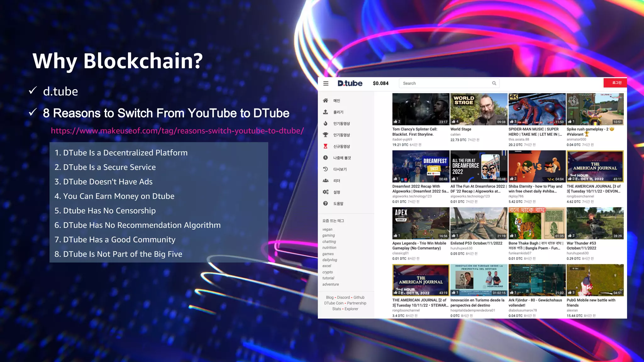The height and width of the screenshot is (362, 644).
Task: Click the trophy icon in the sidebar
Action: 325,135
